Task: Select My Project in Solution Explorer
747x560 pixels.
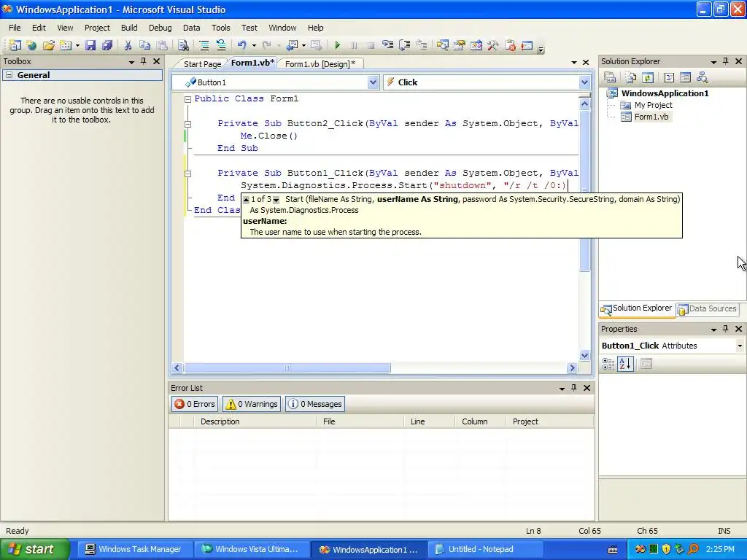Action: pyautogui.click(x=653, y=105)
